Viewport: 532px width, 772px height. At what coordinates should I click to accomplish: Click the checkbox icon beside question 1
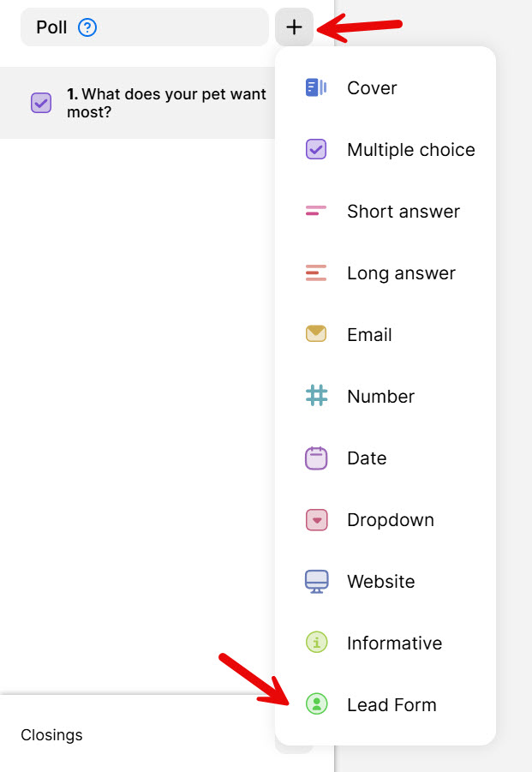click(x=41, y=103)
